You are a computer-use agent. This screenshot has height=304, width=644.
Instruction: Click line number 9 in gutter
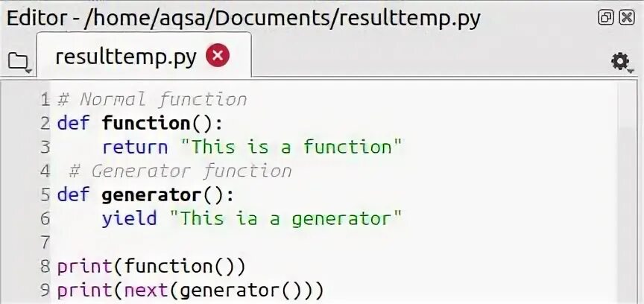click(x=45, y=290)
